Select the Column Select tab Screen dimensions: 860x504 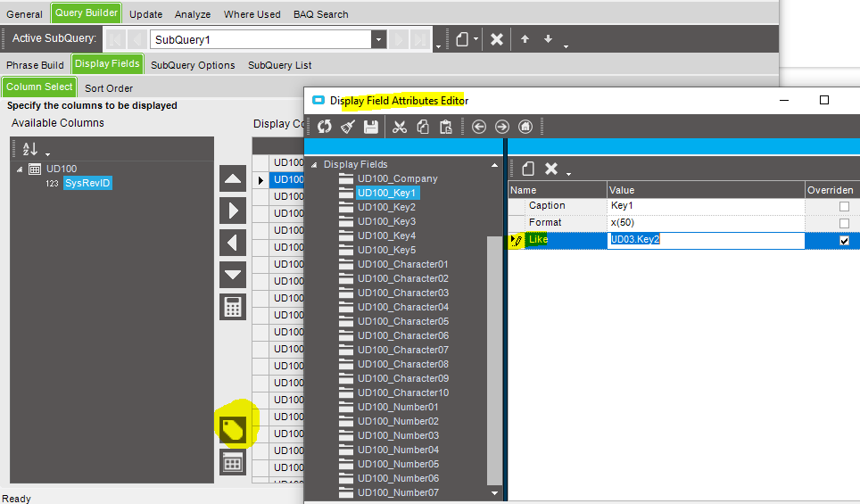point(39,87)
